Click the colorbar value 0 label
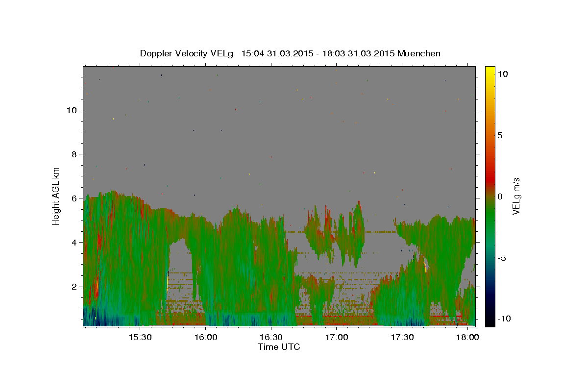Image resolution: width=588 pixels, height=392 pixels. click(500, 196)
